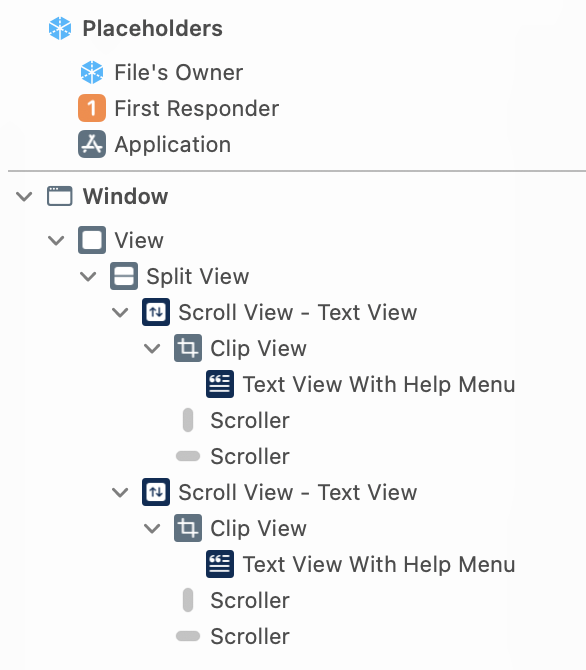586x670 pixels.
Task: Collapse the Window disclosure chevron
Action: coord(24,197)
